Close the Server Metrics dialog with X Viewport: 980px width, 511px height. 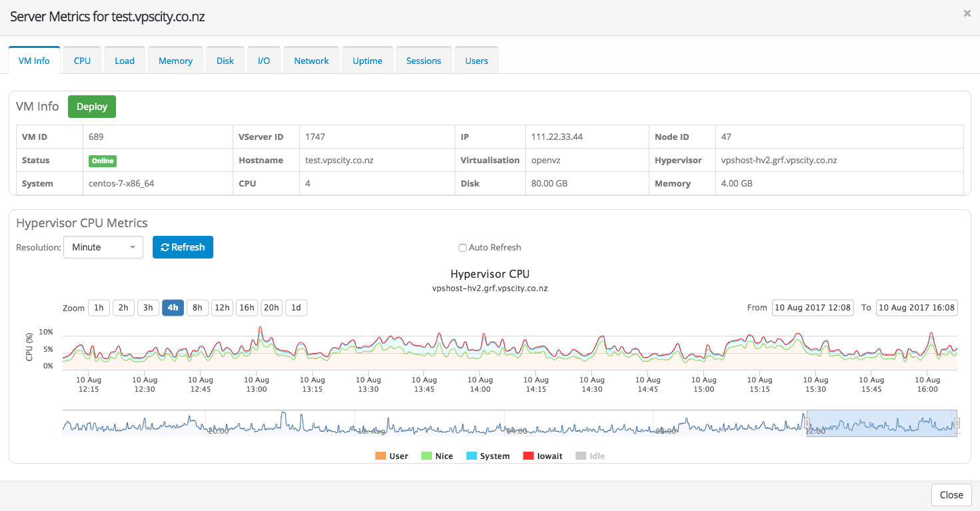[x=967, y=13]
